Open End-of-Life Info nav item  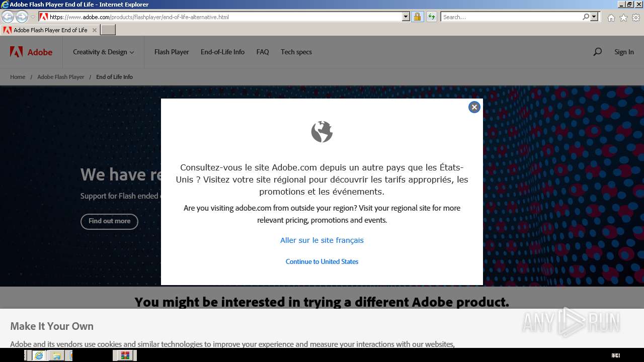222,52
